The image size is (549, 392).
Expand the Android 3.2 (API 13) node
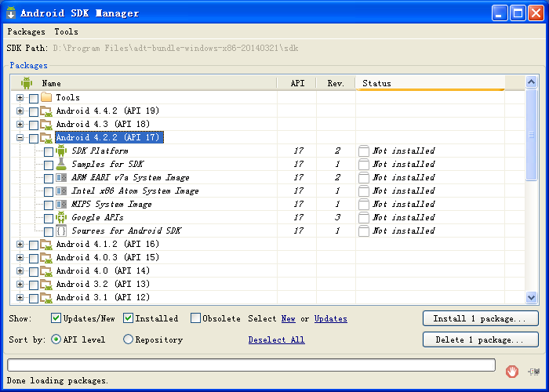tap(20, 284)
